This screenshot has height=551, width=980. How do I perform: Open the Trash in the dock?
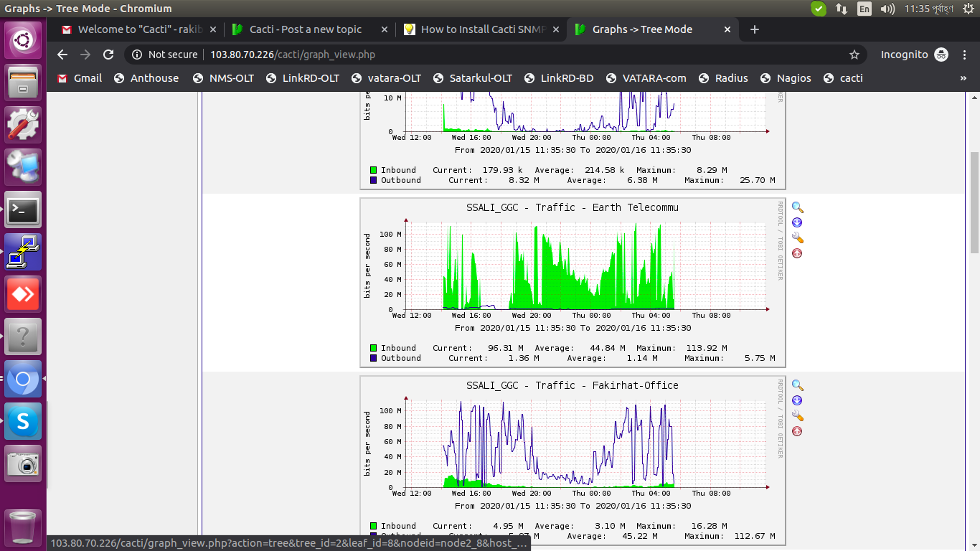pyautogui.click(x=23, y=527)
